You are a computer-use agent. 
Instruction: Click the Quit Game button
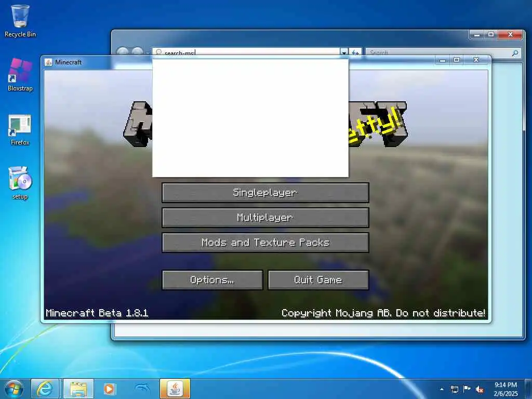click(x=318, y=280)
